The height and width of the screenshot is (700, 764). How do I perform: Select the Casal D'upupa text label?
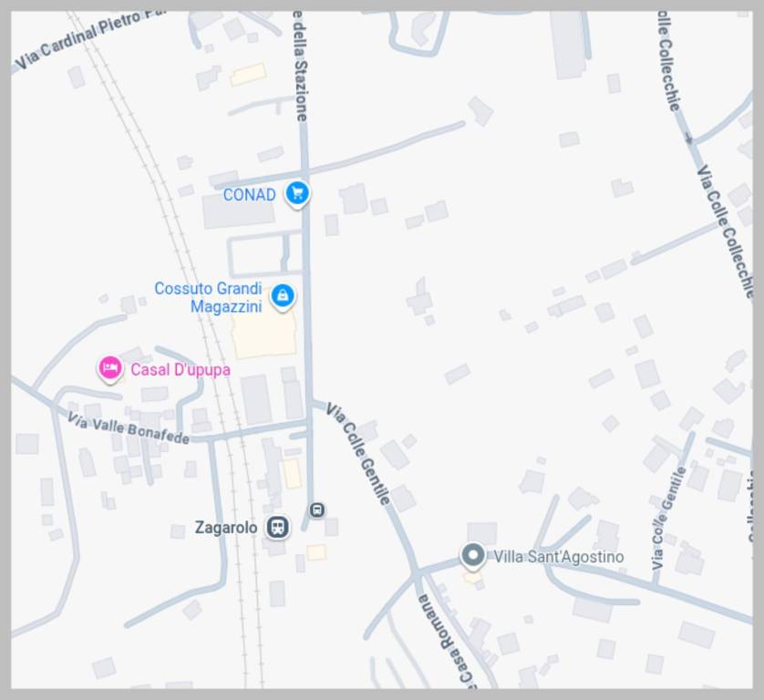[181, 370]
